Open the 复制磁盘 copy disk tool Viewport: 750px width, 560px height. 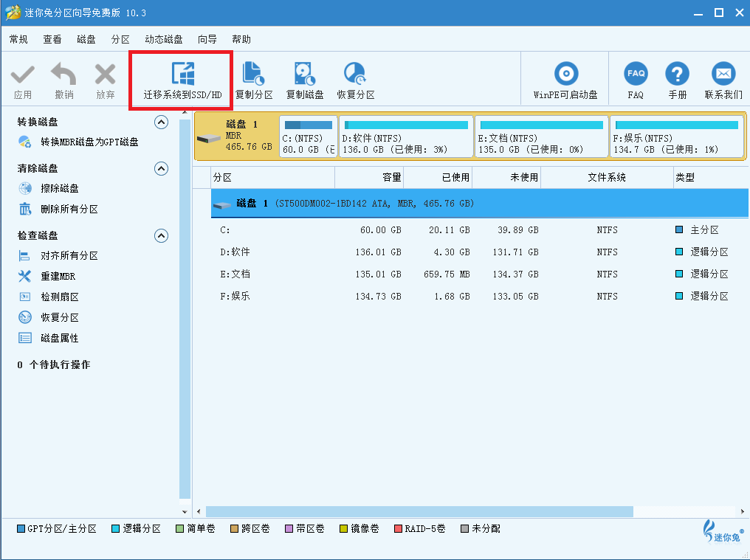pos(305,80)
